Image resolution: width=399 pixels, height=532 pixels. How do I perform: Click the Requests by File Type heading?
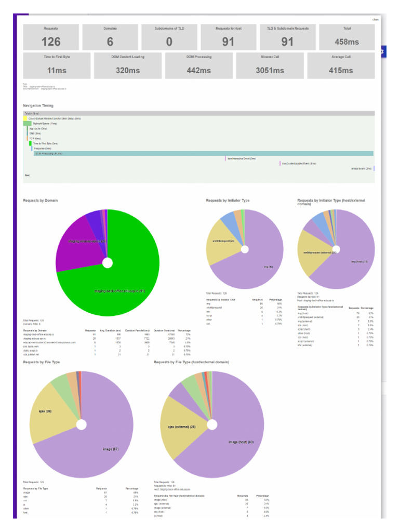click(42, 362)
